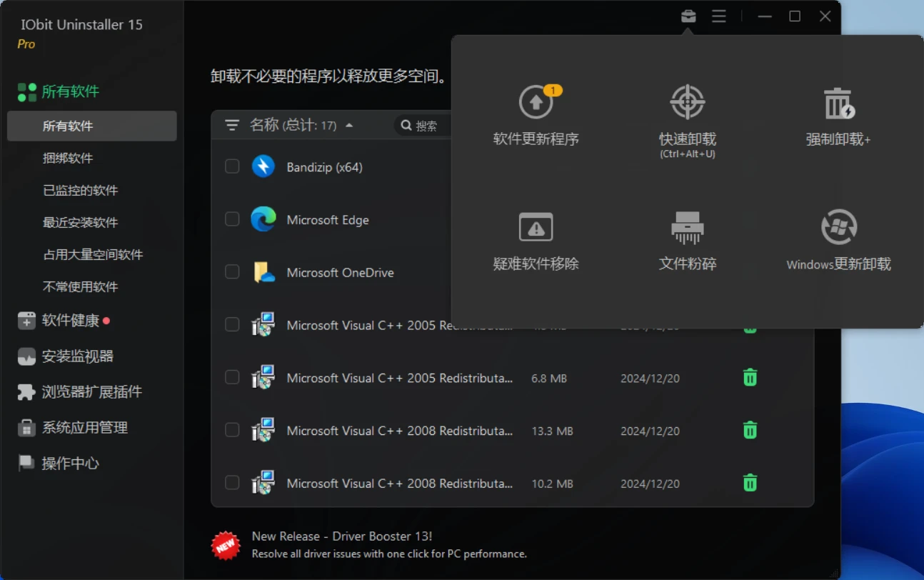
Task: Click the 2024/12/20 date in 13.3 MB row
Action: tap(650, 431)
